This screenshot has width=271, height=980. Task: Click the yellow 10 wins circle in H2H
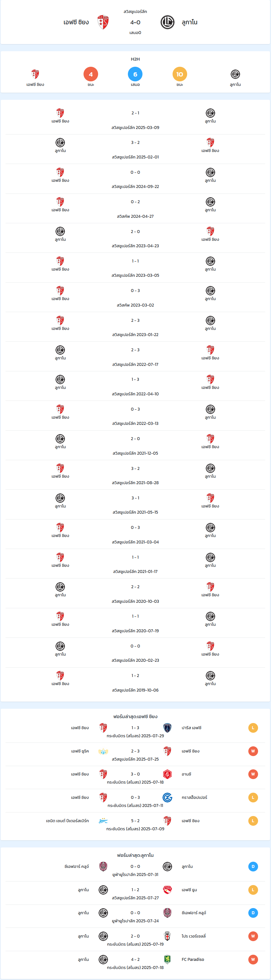pos(180,74)
